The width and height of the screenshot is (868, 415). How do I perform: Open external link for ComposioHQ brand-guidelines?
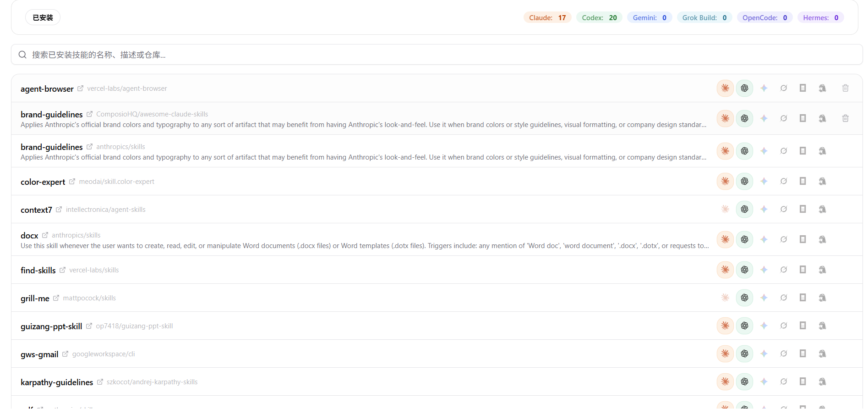(x=90, y=114)
